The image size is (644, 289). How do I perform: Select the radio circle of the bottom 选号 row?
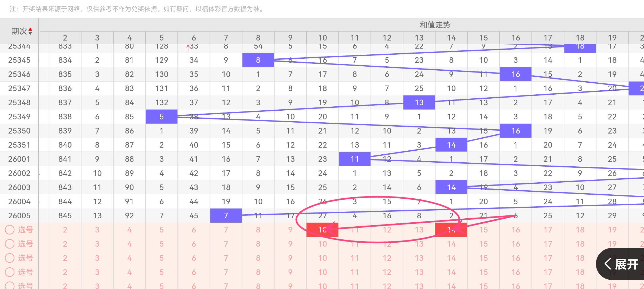(10, 286)
